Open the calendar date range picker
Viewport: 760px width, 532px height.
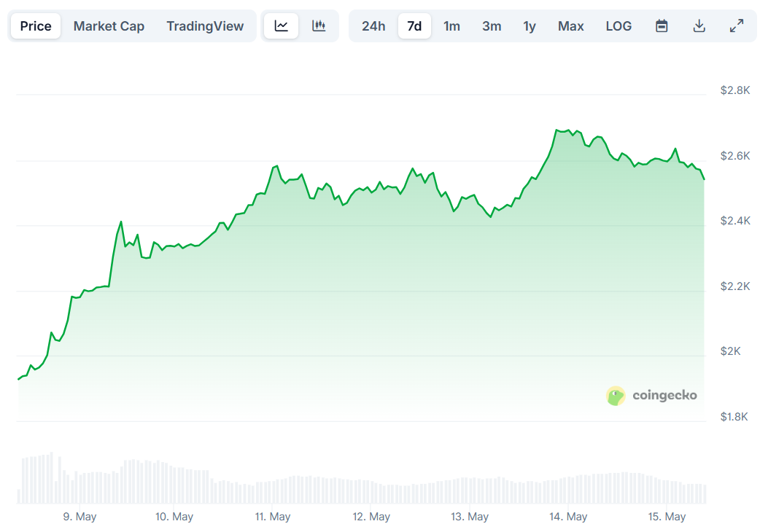[661, 26]
